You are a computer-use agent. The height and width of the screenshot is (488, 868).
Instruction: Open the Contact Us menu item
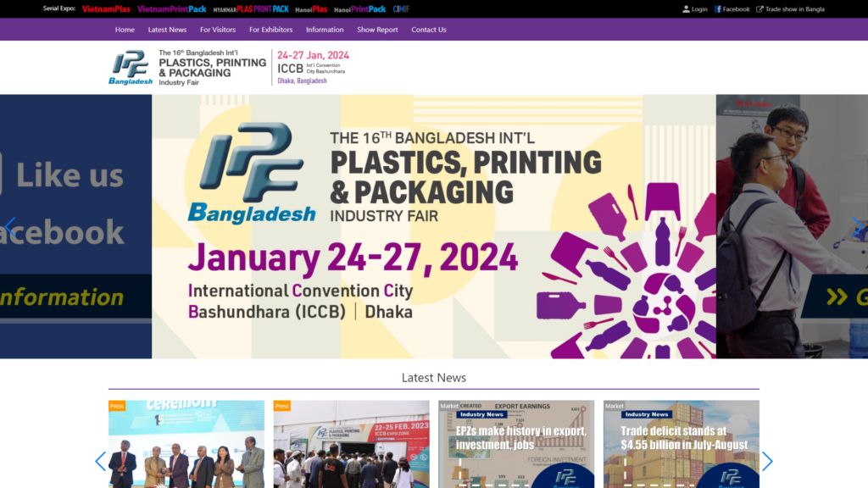428,30
